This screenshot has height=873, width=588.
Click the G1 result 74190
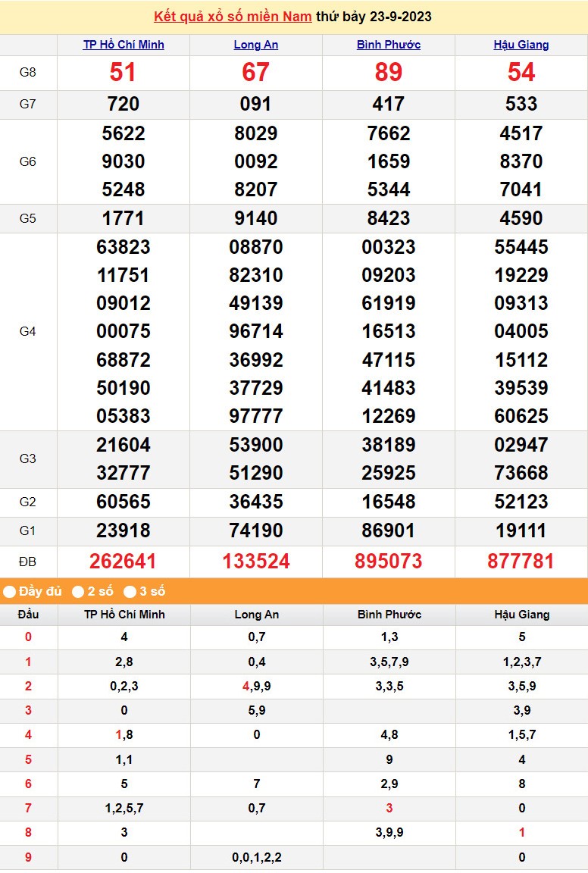pyautogui.click(x=256, y=530)
